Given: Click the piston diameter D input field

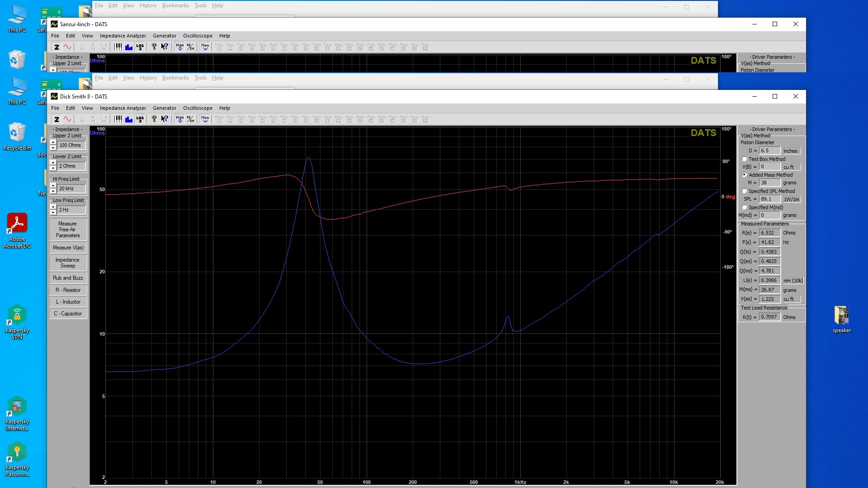Looking at the screenshot, I should click(x=769, y=151).
